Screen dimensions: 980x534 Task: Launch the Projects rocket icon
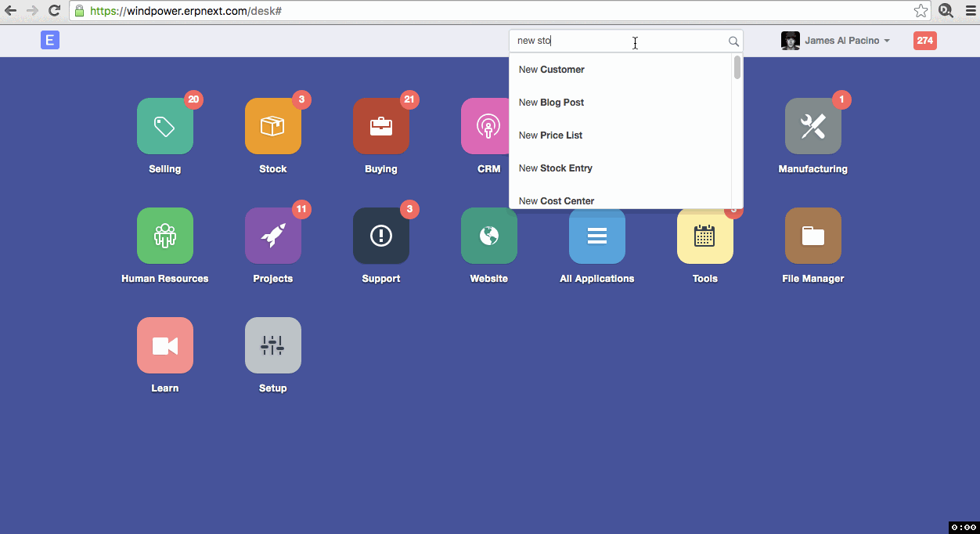click(x=272, y=236)
